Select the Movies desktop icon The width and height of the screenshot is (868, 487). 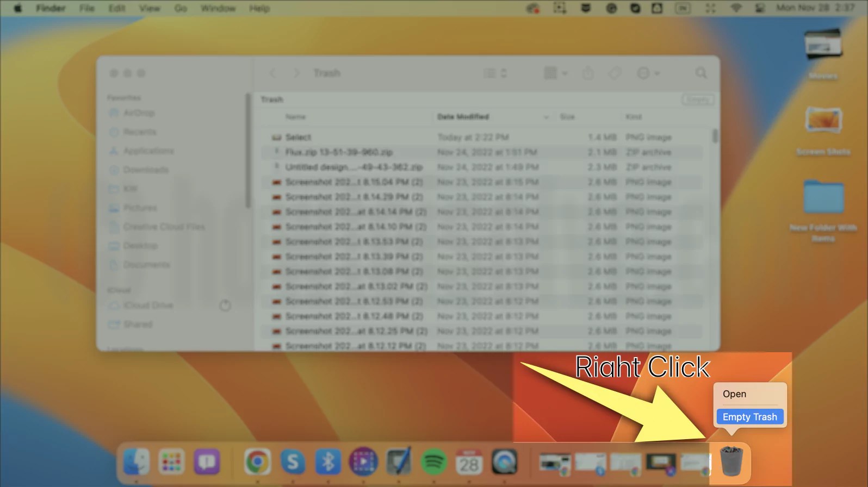click(823, 53)
